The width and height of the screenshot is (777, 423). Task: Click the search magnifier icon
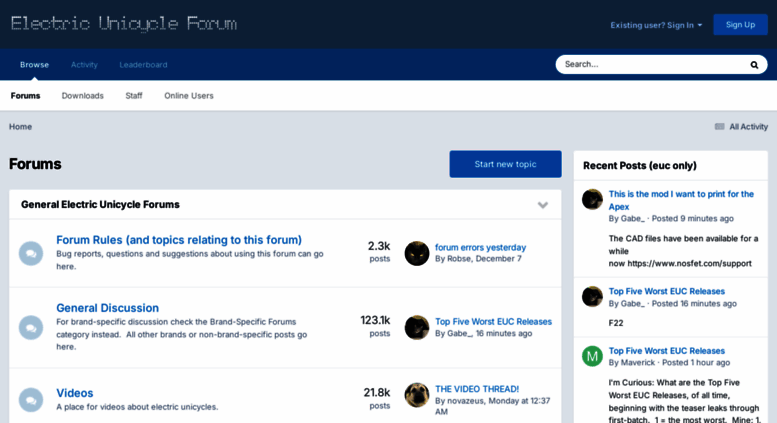754,65
